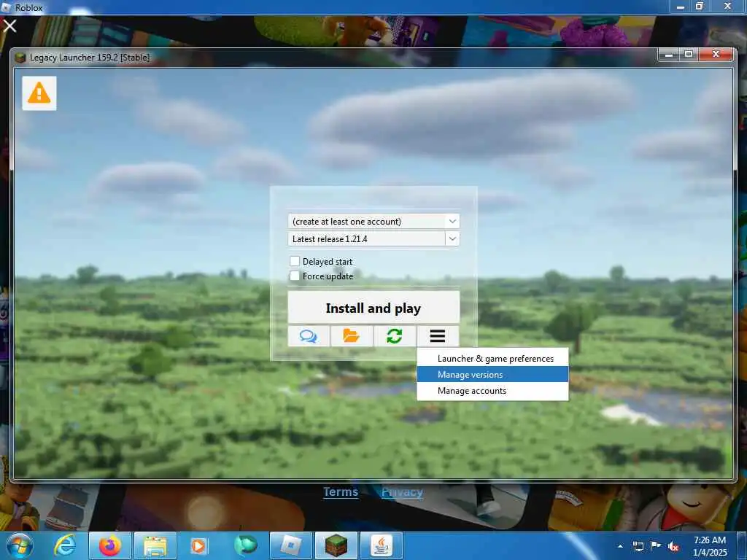Switch to the Roblox taskbar button

coord(290,545)
